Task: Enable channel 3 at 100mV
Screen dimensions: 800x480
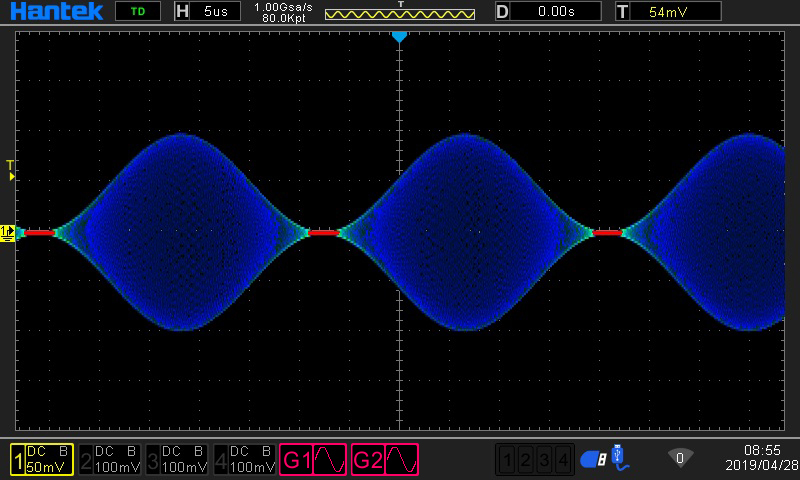Action: [177, 459]
